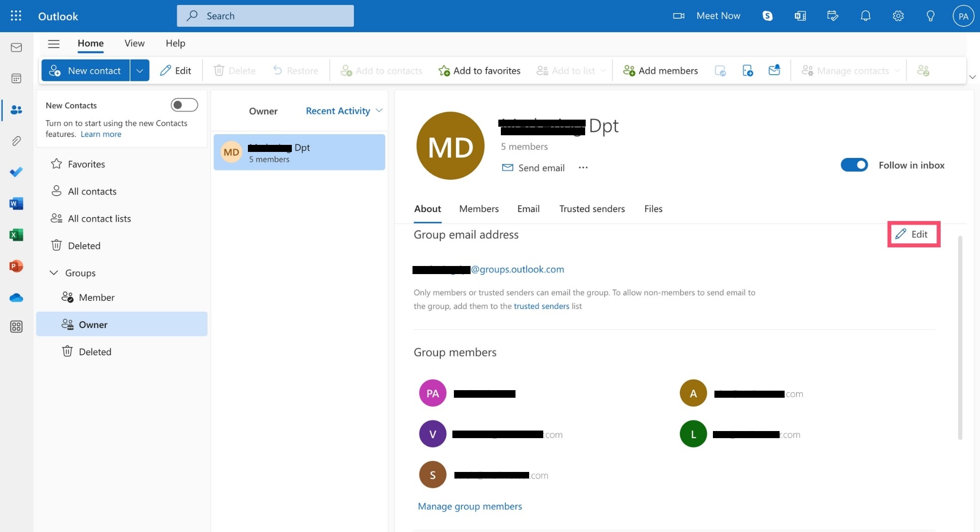The height and width of the screenshot is (532, 980).
Task: Select the About tab
Action: point(427,208)
